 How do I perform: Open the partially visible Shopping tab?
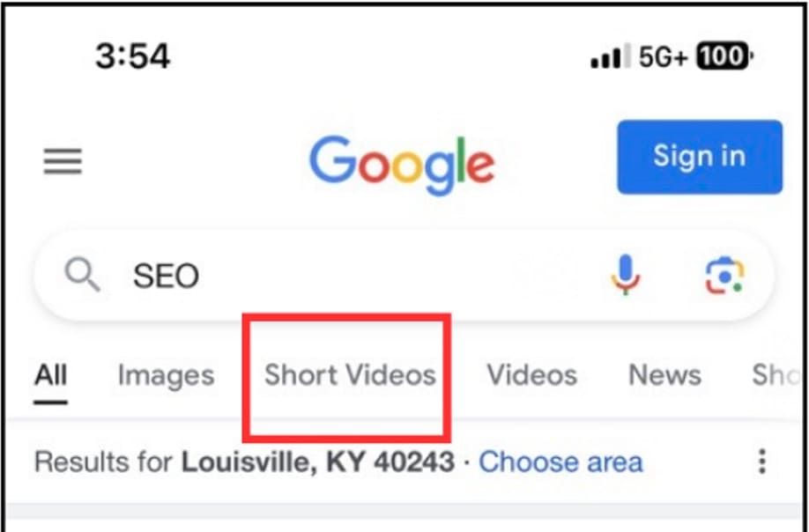tap(776, 374)
